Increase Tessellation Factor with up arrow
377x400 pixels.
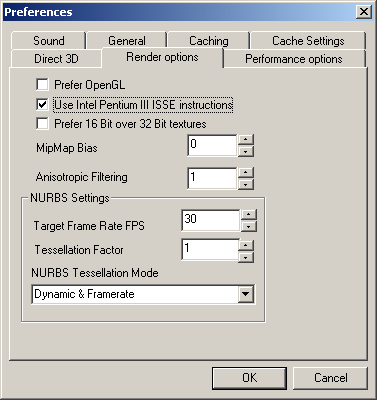click(246, 246)
